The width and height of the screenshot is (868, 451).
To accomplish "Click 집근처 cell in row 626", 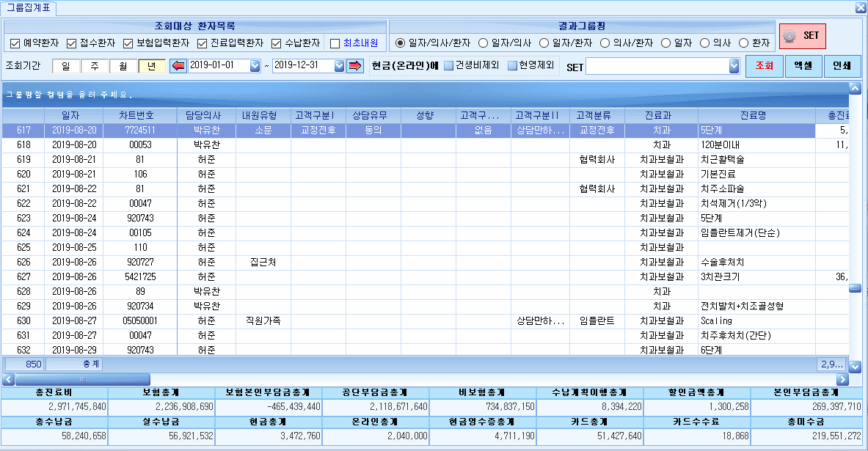I will pyautogui.click(x=263, y=263).
